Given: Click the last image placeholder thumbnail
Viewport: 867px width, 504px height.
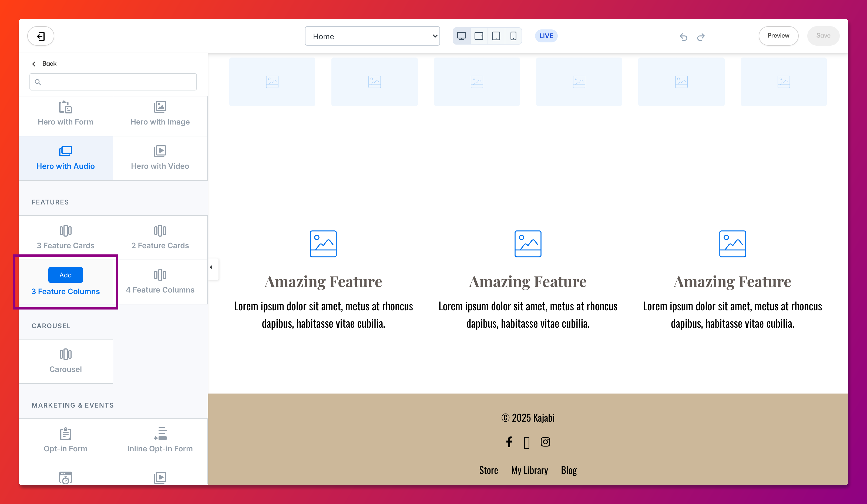Looking at the screenshot, I should tap(783, 82).
